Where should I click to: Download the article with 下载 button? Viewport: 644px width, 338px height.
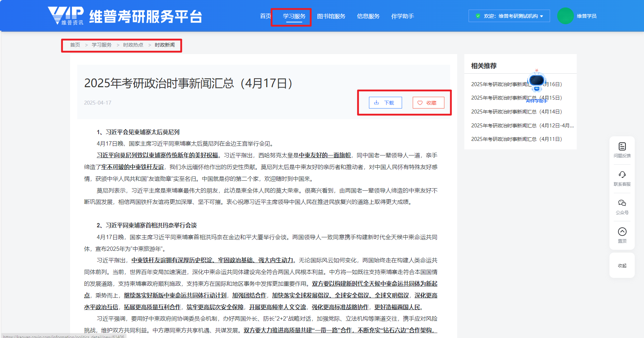pyautogui.click(x=385, y=103)
